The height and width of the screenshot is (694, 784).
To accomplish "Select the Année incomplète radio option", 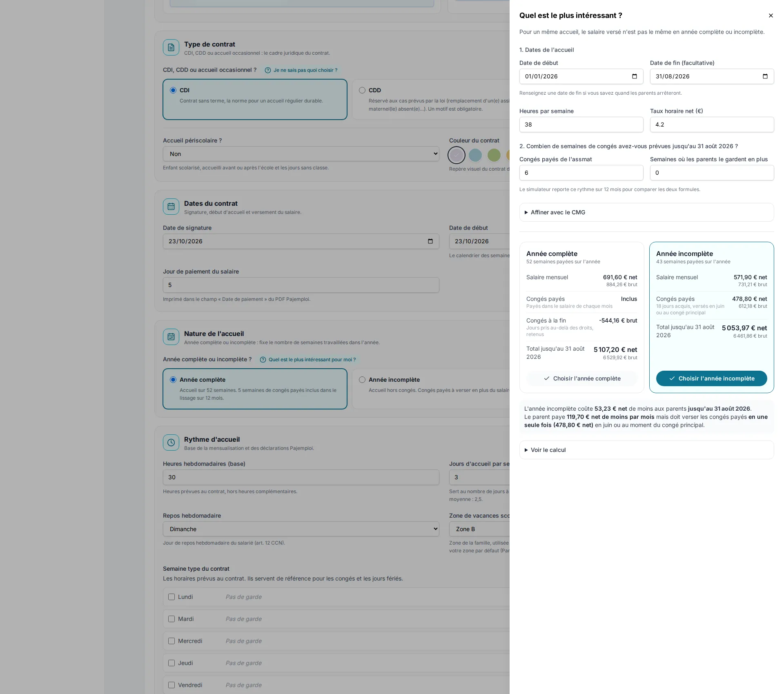I will pyautogui.click(x=362, y=380).
